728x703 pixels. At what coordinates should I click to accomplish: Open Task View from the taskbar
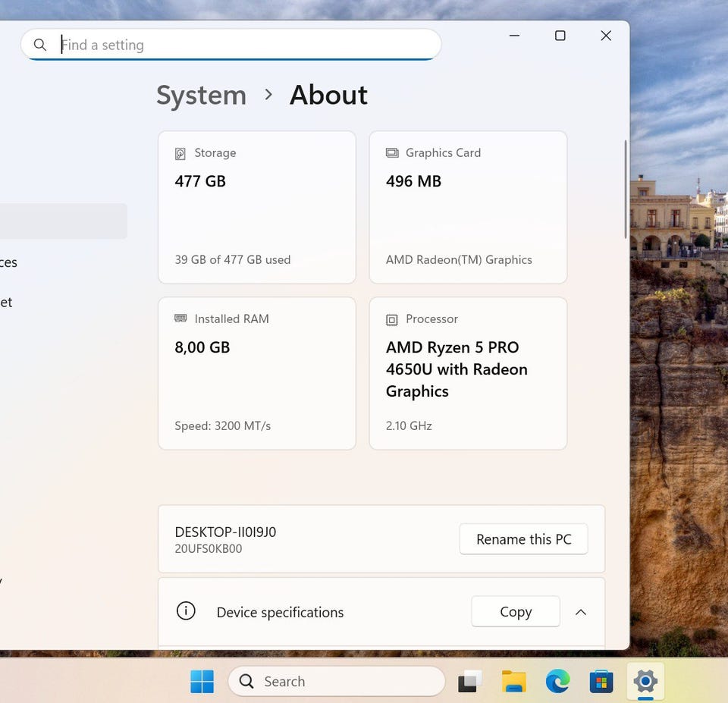click(469, 681)
